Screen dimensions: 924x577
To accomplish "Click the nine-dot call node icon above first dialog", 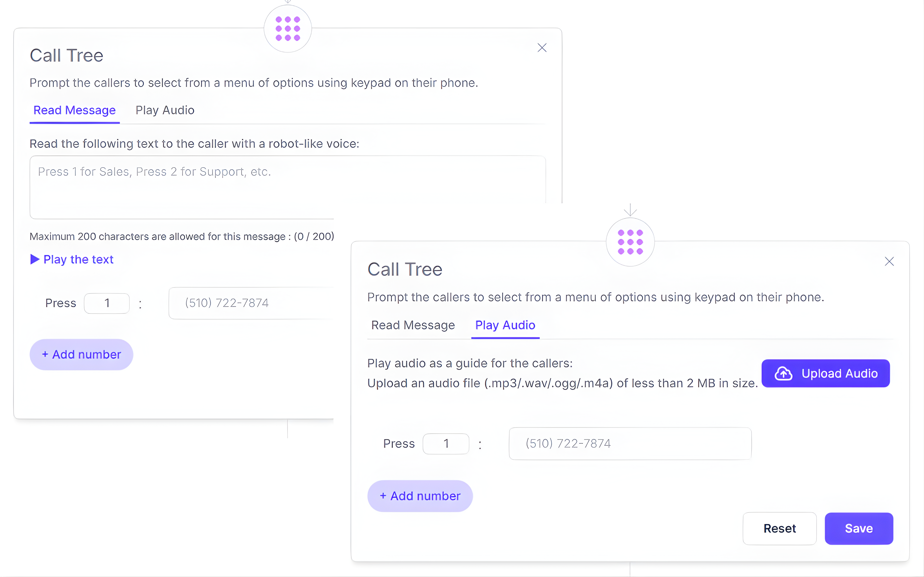I will 288,29.
